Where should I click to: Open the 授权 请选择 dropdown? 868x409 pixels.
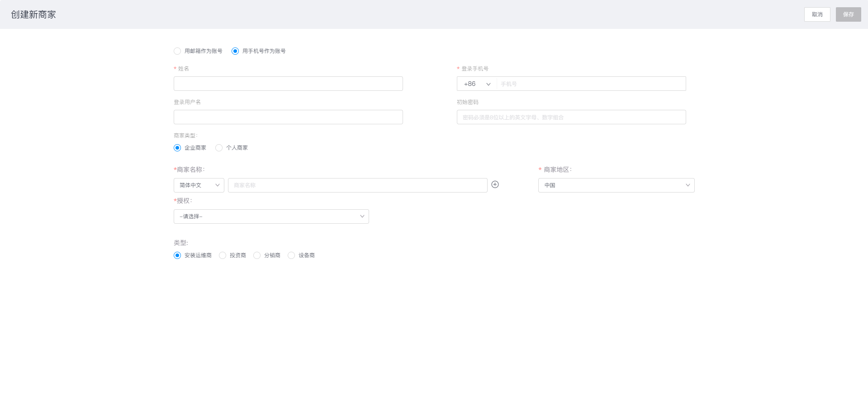[x=271, y=216]
